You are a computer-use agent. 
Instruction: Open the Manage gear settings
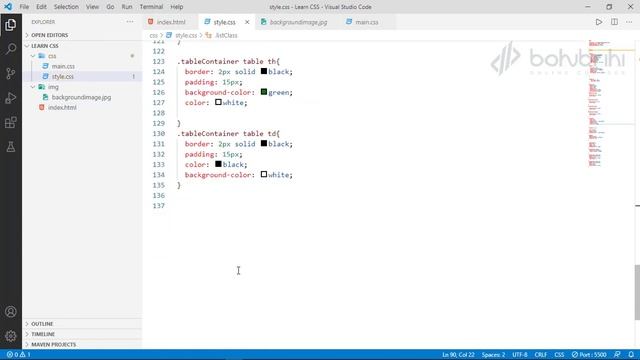11,336
